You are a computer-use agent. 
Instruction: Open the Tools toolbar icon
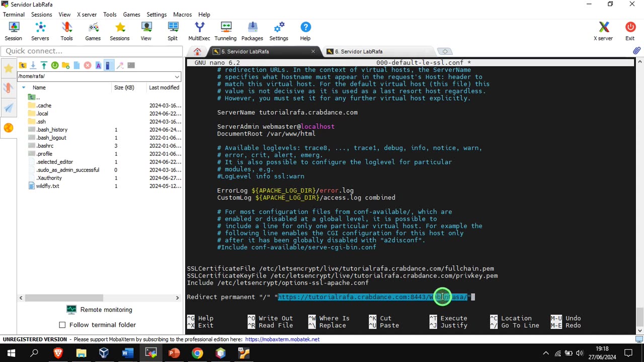66,31
